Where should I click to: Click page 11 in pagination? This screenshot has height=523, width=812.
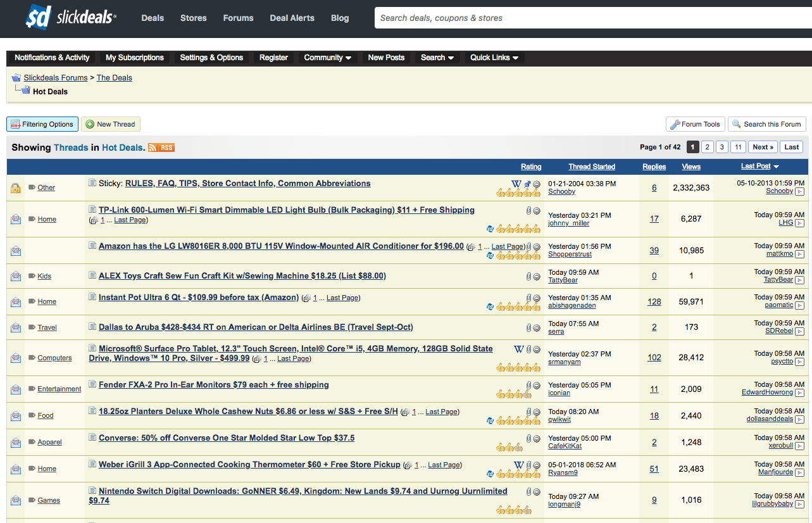pyautogui.click(x=738, y=147)
